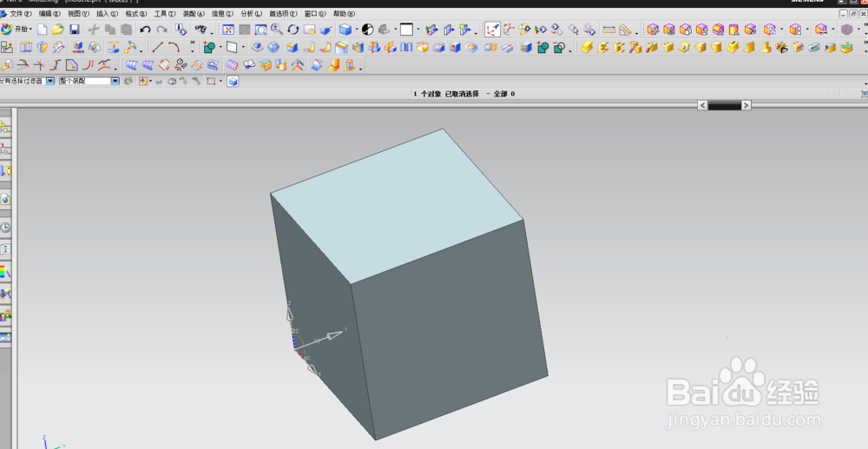
Task: Select the Rotate view circular arrows icon
Action: click(293, 30)
